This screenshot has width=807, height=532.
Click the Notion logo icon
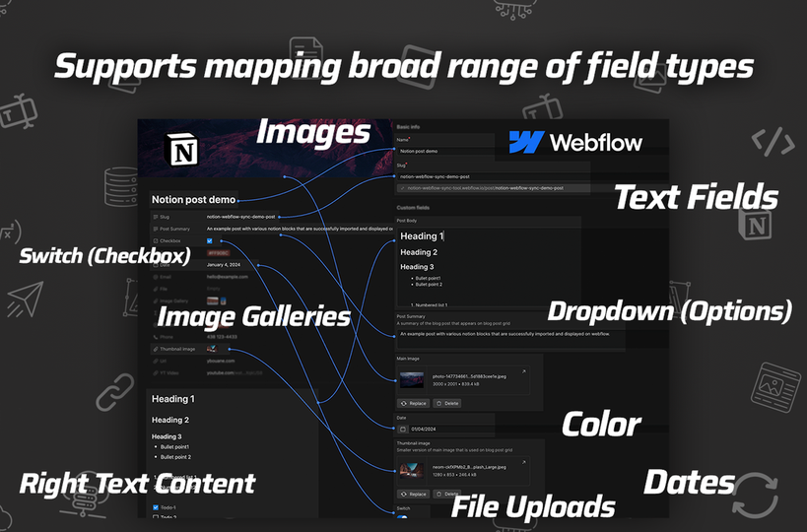[x=181, y=150]
